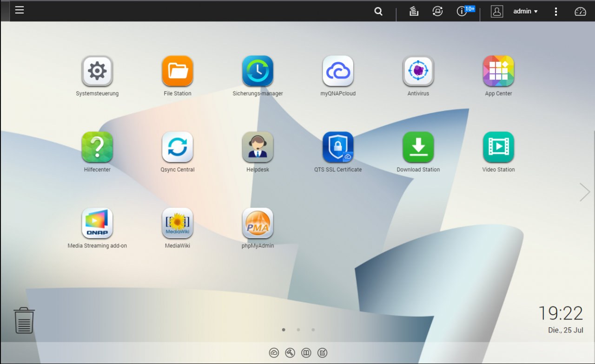Go to next desktop page arrow
This screenshot has width=595, height=364.
coord(584,192)
